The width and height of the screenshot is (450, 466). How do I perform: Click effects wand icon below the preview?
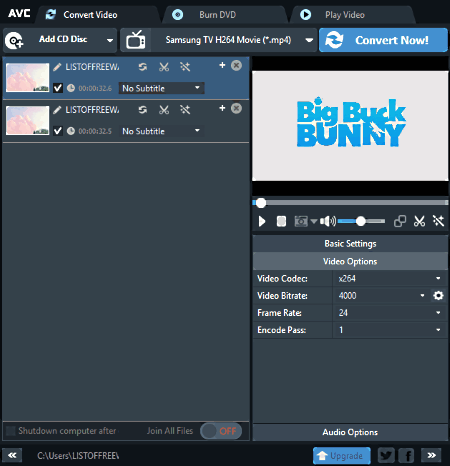coord(438,221)
